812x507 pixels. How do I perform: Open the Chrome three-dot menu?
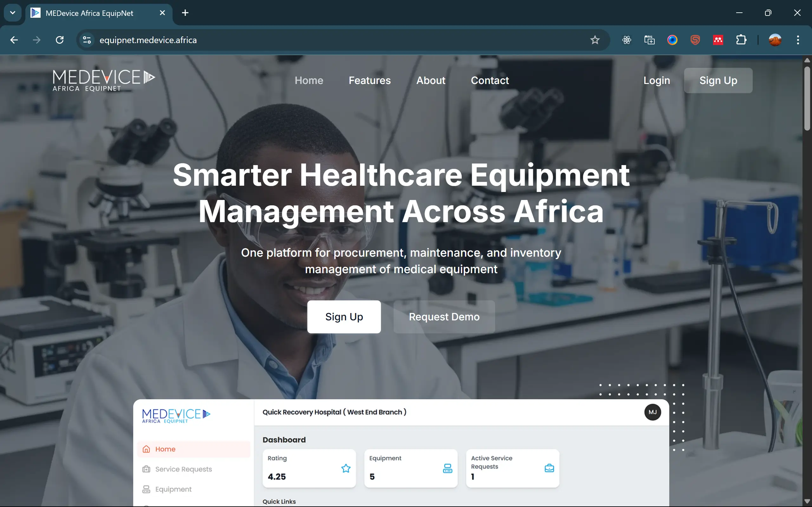tap(798, 40)
